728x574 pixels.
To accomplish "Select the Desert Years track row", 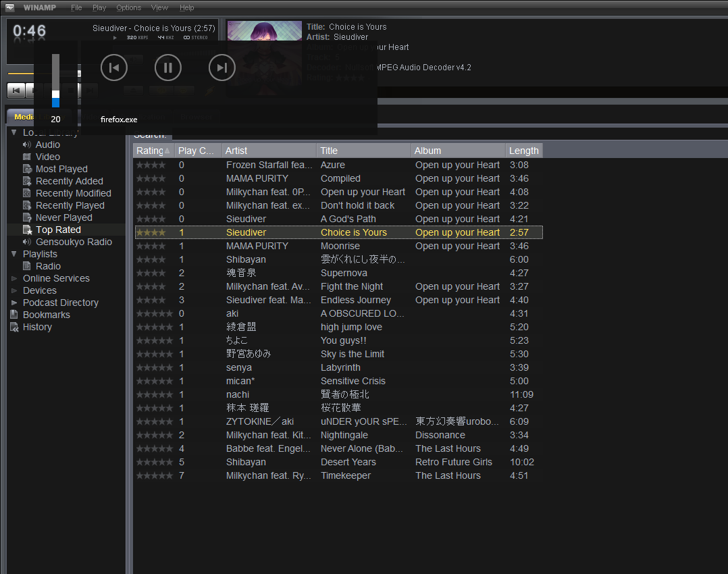I will tap(348, 462).
